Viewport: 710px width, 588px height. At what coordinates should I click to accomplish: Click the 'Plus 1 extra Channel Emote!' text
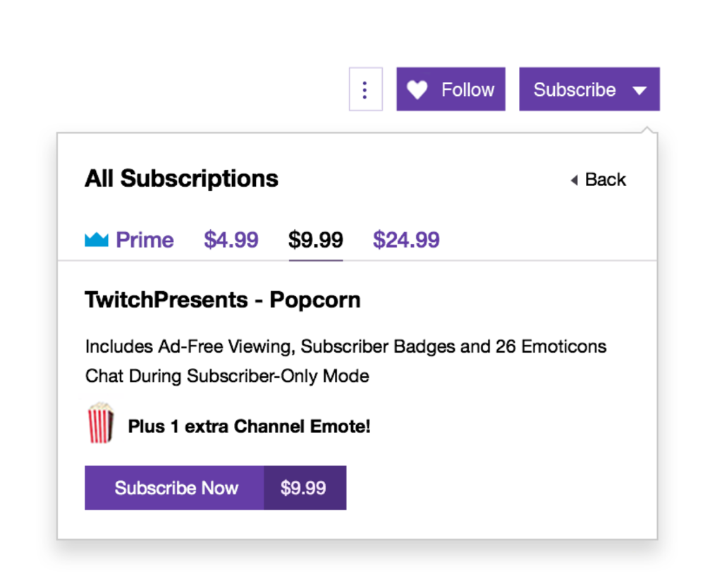coord(249,427)
